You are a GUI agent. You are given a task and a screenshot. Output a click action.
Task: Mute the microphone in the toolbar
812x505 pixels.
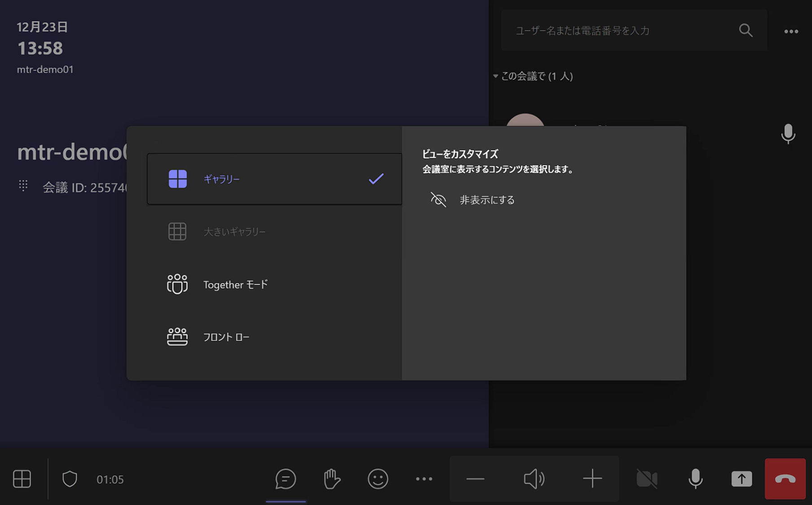pos(695,479)
